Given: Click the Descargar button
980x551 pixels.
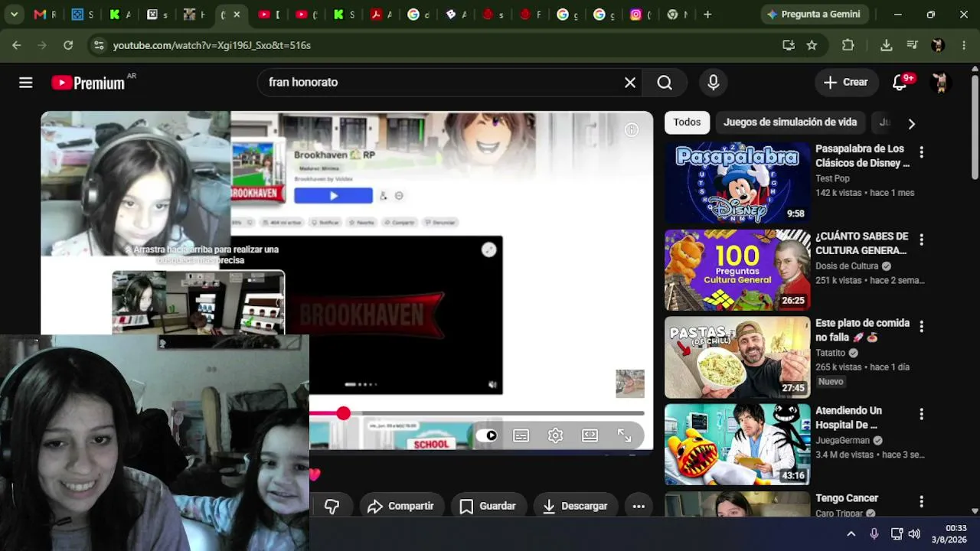Looking at the screenshot, I should (x=575, y=506).
